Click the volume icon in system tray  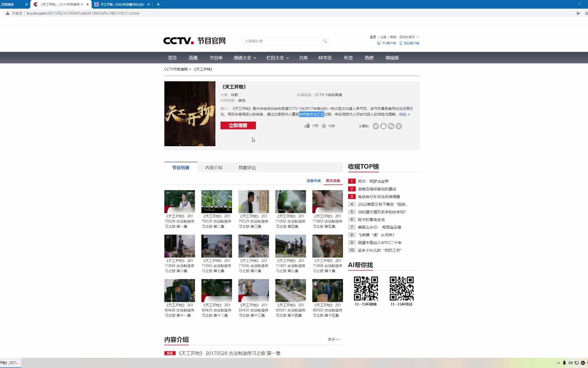coord(570,363)
